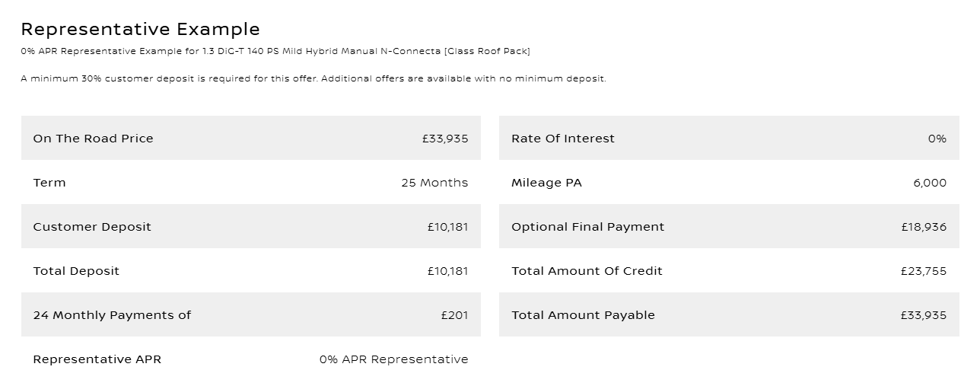This screenshot has width=980, height=386.
Task: Click the 6,000 mileage value
Action: pos(930,183)
